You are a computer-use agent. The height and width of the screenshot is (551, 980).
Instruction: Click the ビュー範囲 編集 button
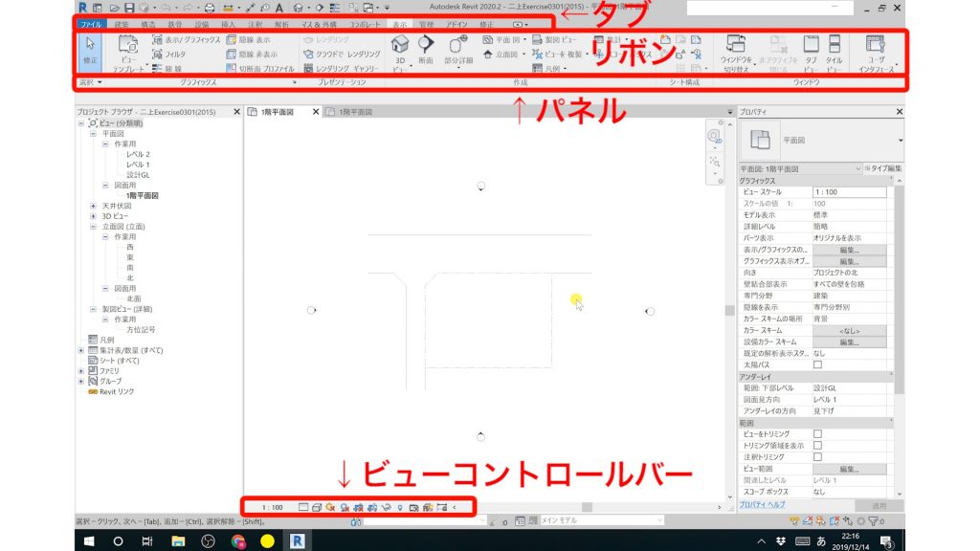click(x=848, y=468)
